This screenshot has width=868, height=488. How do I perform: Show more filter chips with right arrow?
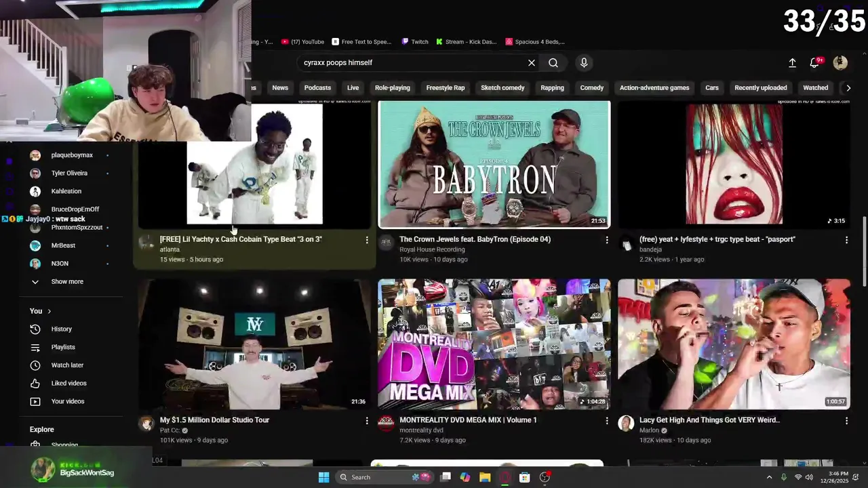848,87
